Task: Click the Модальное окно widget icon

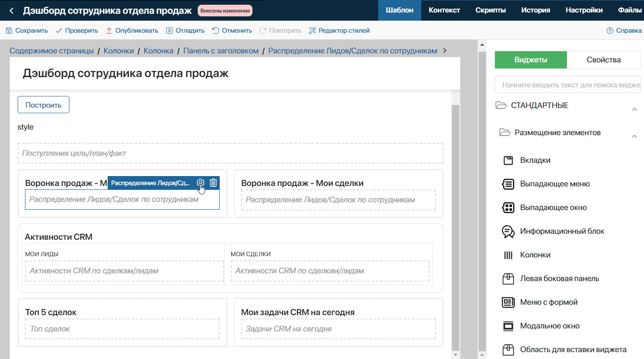Action: 508,326
